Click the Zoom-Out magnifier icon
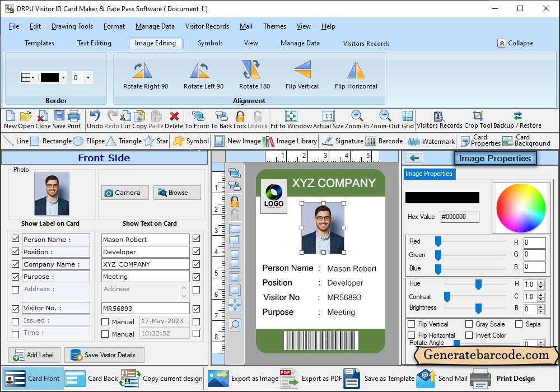 385,116
